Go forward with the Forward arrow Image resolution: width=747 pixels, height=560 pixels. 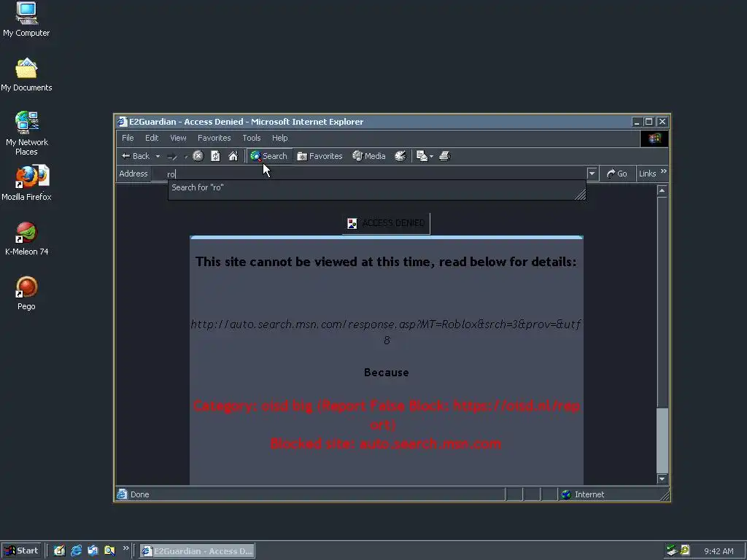pyautogui.click(x=172, y=156)
